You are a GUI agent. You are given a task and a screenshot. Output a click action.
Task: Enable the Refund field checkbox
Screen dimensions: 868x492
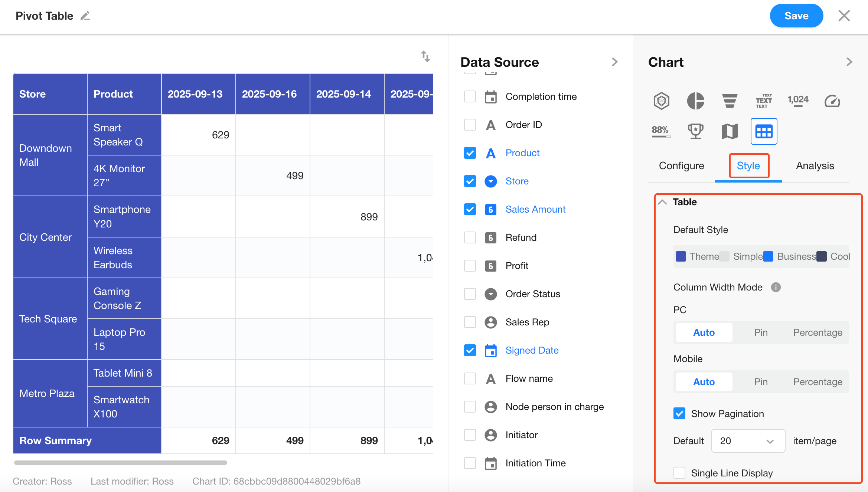[x=470, y=237]
